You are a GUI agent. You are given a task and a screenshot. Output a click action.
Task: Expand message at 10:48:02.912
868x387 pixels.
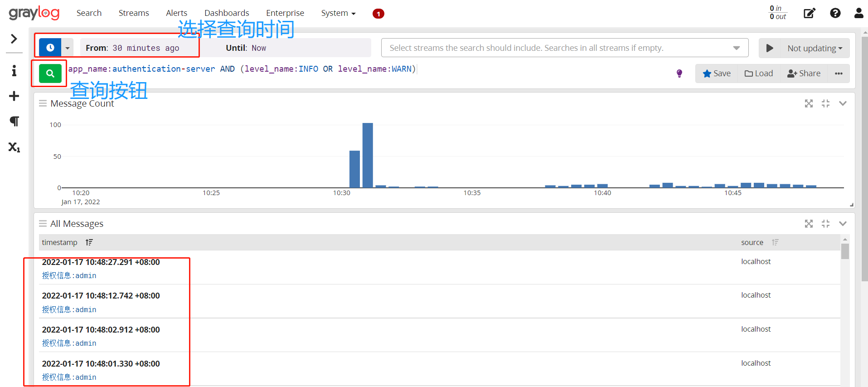(x=101, y=330)
